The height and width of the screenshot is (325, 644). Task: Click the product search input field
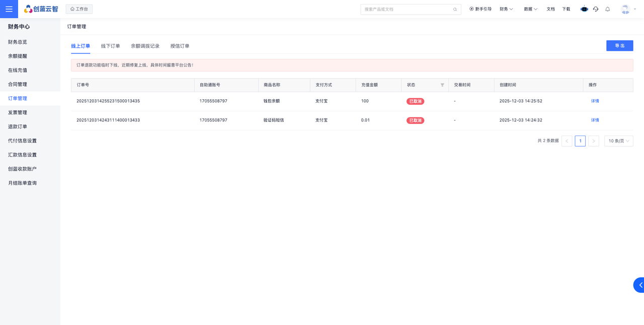click(406, 10)
